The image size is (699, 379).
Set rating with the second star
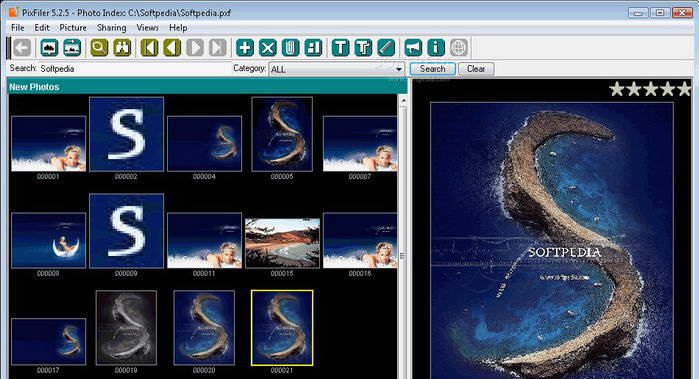click(634, 89)
